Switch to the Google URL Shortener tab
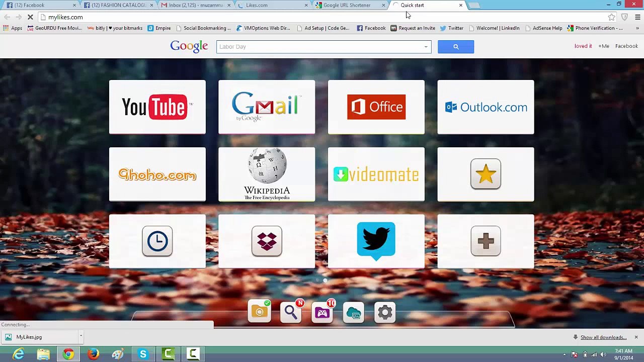644x362 pixels. click(x=350, y=5)
